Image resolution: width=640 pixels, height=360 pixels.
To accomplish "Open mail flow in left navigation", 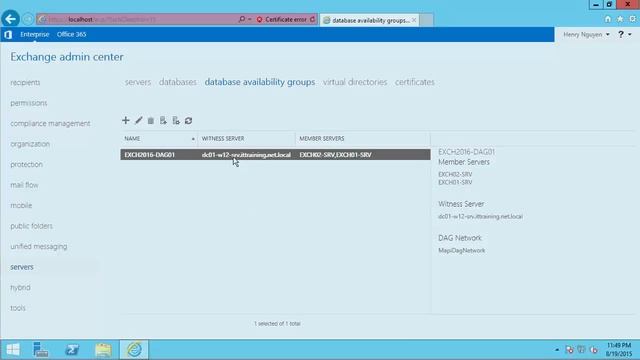I will [x=24, y=185].
